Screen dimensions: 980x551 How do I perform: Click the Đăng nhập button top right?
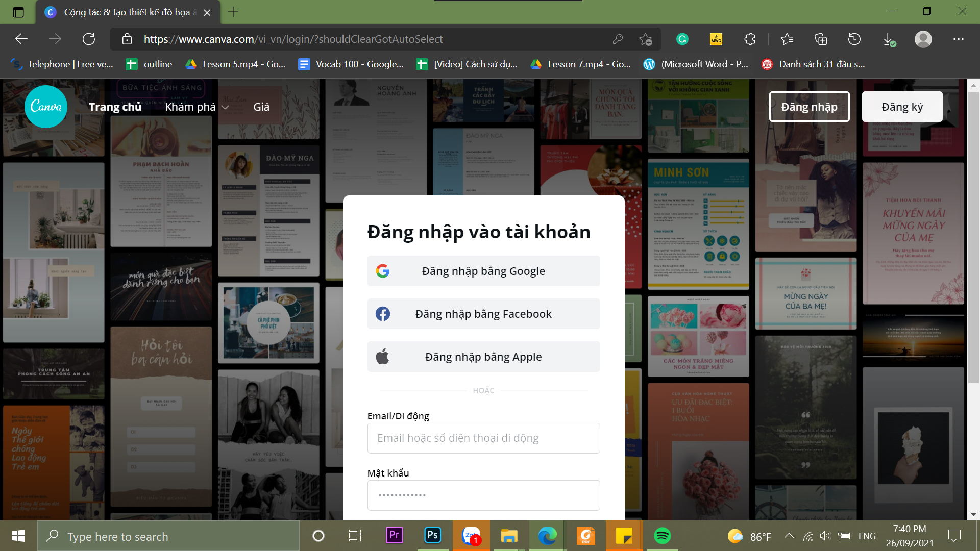810,106
